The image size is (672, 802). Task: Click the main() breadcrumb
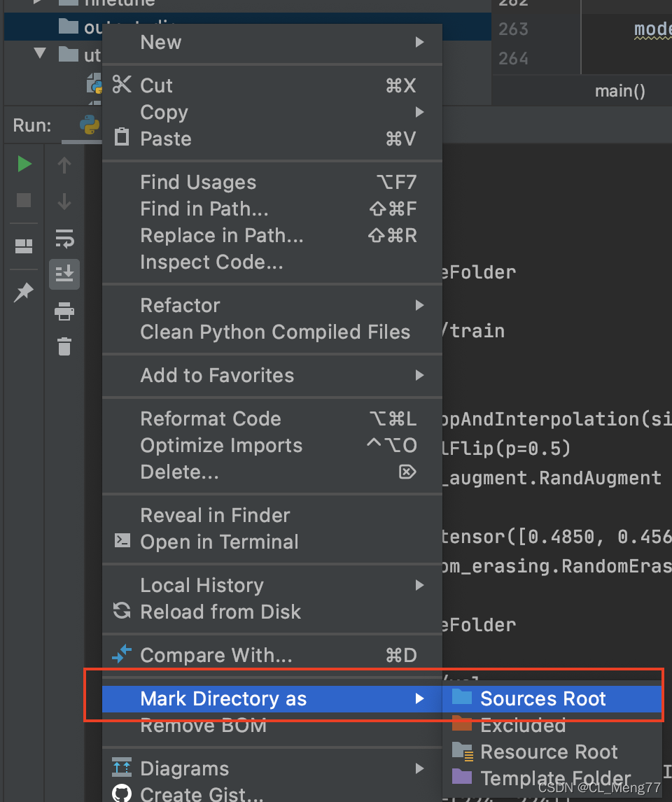[x=619, y=91]
